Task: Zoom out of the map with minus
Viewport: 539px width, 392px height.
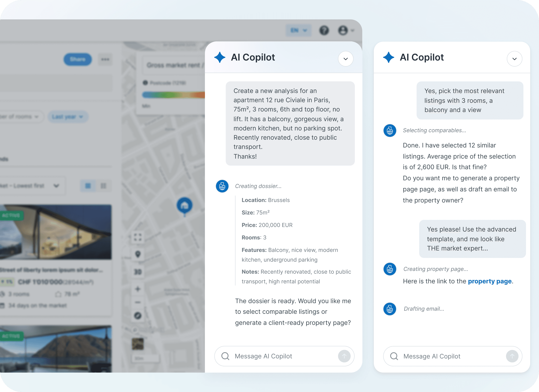Action: tap(138, 302)
